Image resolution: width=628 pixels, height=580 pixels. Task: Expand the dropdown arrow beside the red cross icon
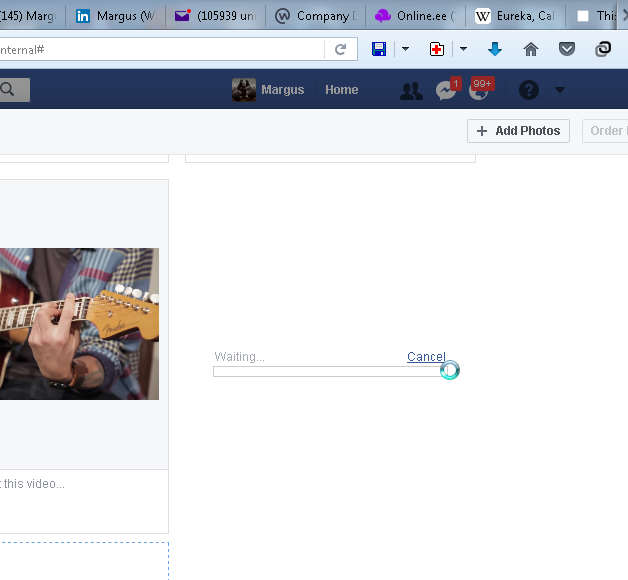(x=463, y=49)
